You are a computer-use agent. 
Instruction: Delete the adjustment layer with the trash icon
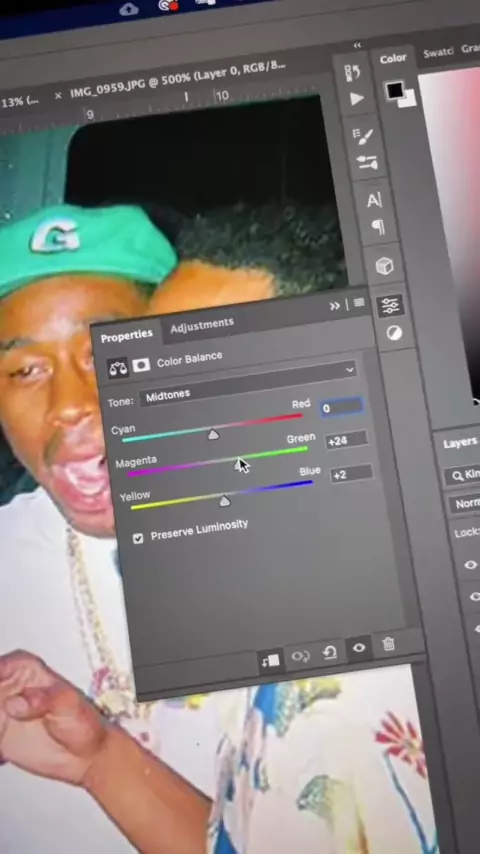click(x=388, y=644)
